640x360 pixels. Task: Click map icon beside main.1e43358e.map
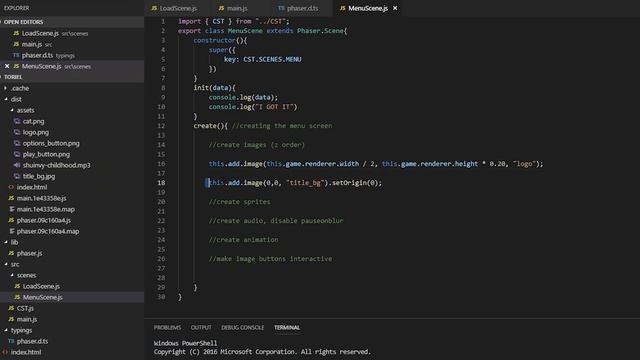tap(11, 209)
